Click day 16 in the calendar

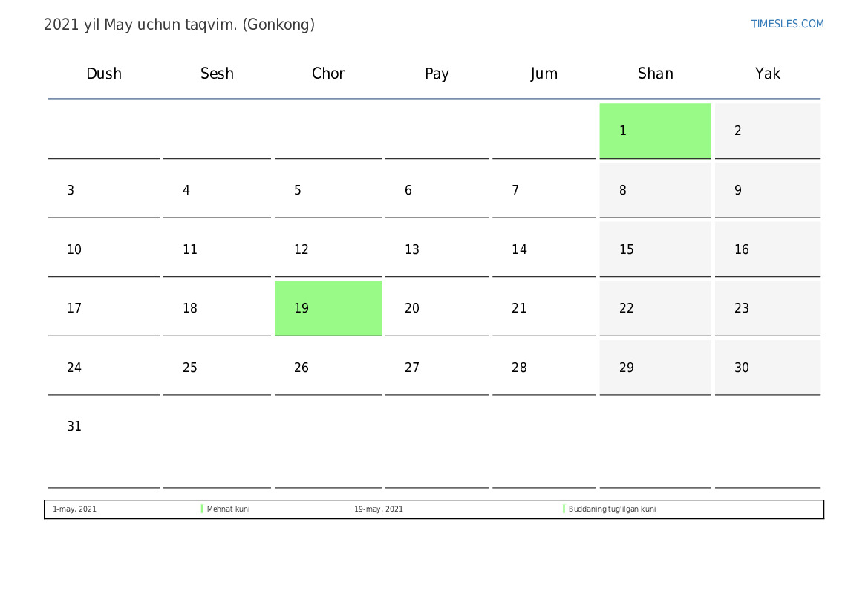click(767, 249)
